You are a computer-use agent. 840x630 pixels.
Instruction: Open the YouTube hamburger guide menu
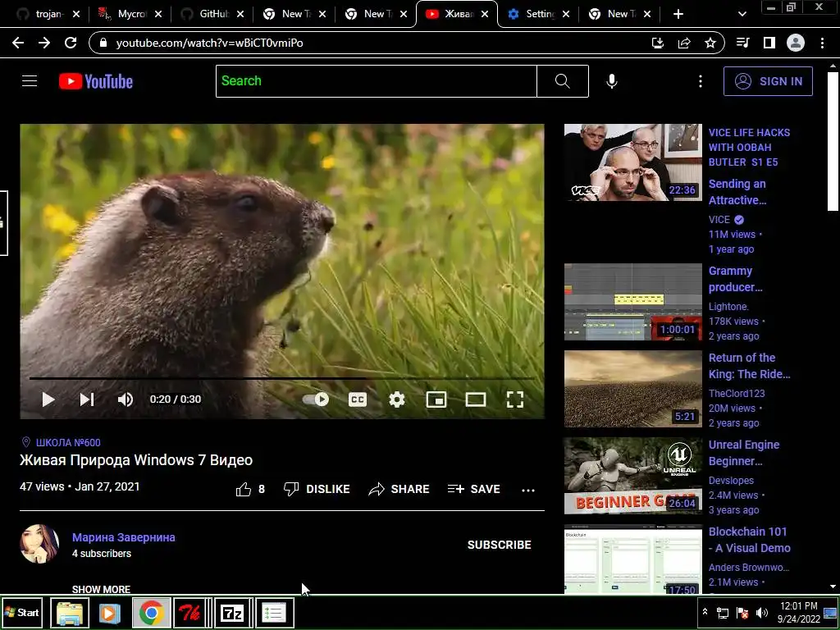tap(30, 81)
